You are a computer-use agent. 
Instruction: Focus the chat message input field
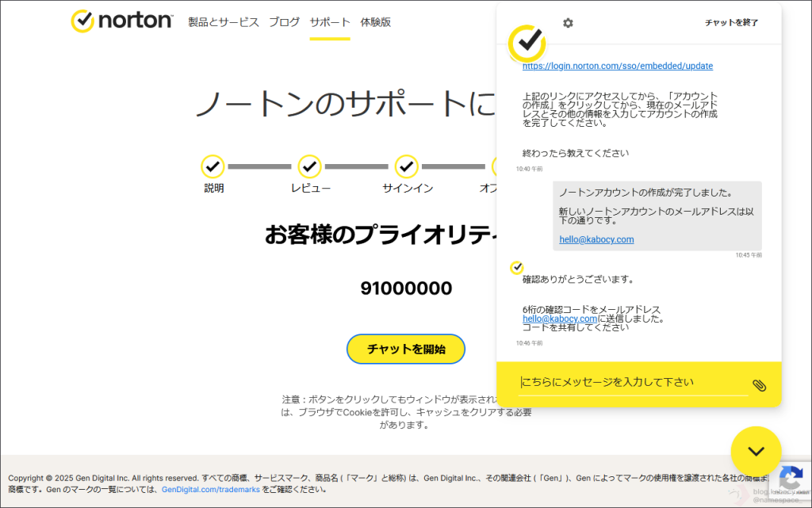point(632,383)
